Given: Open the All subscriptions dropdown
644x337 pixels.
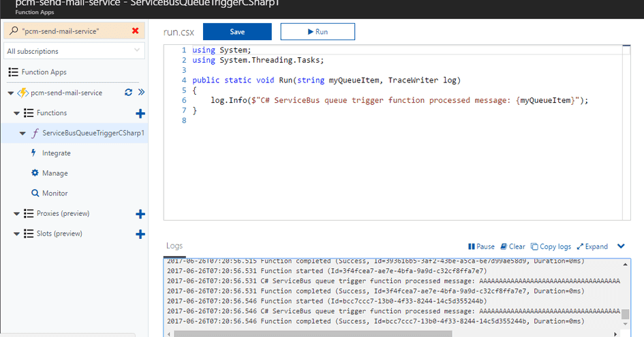Looking at the screenshot, I should pos(74,51).
